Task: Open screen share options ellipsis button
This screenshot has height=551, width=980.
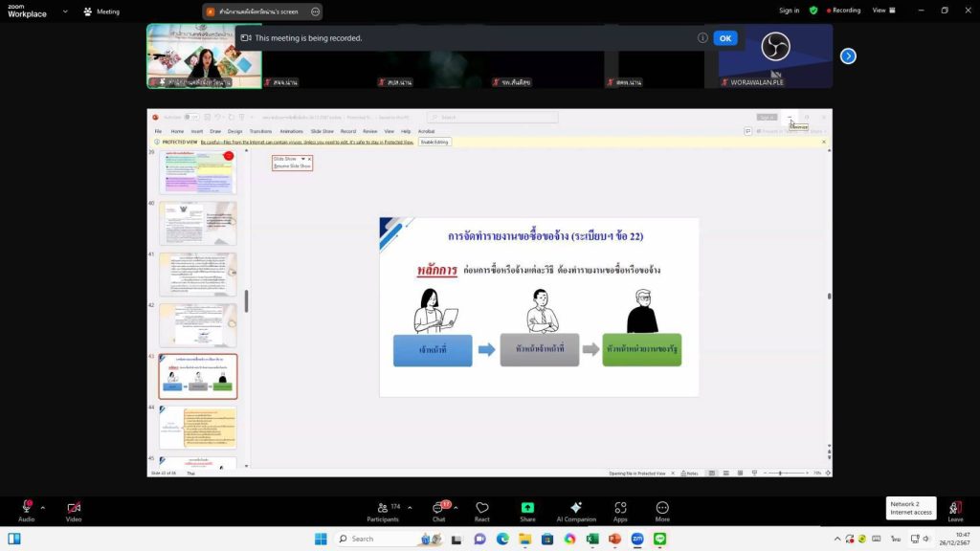Action: tap(316, 11)
